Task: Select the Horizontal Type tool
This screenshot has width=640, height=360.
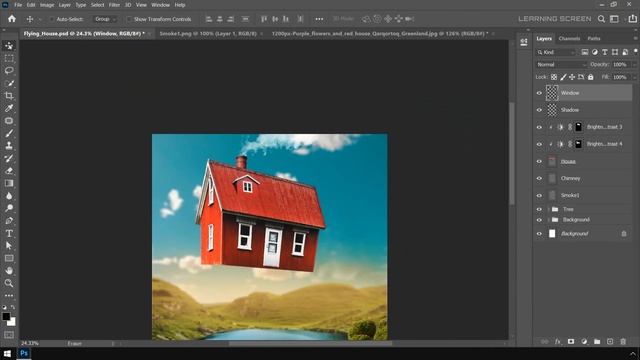Action: point(9,233)
